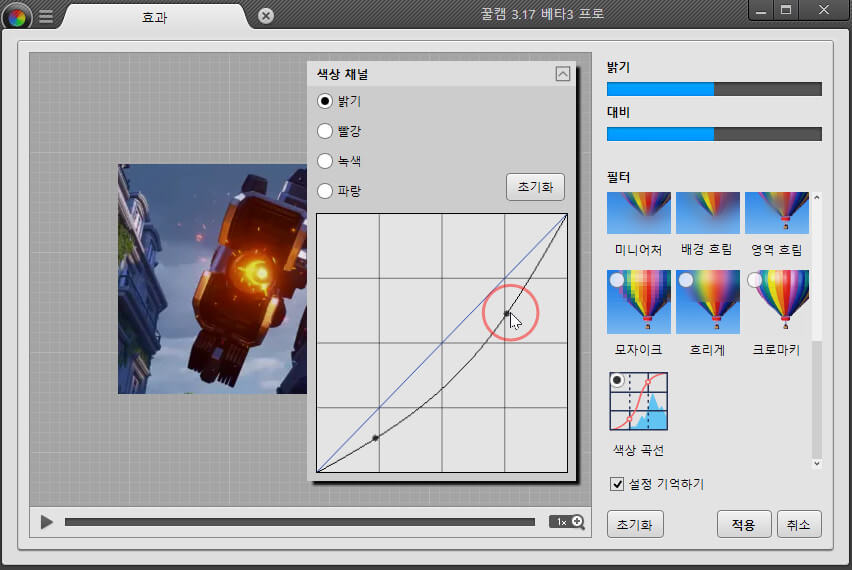Open the 색상 곡선 filter icon
Image resolution: width=852 pixels, height=570 pixels.
pos(638,402)
